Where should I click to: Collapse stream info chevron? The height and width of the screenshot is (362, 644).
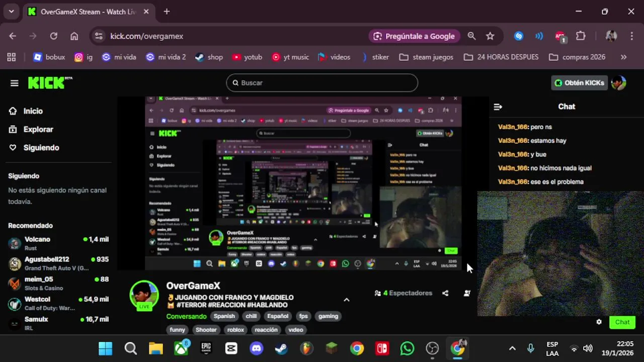(346, 300)
